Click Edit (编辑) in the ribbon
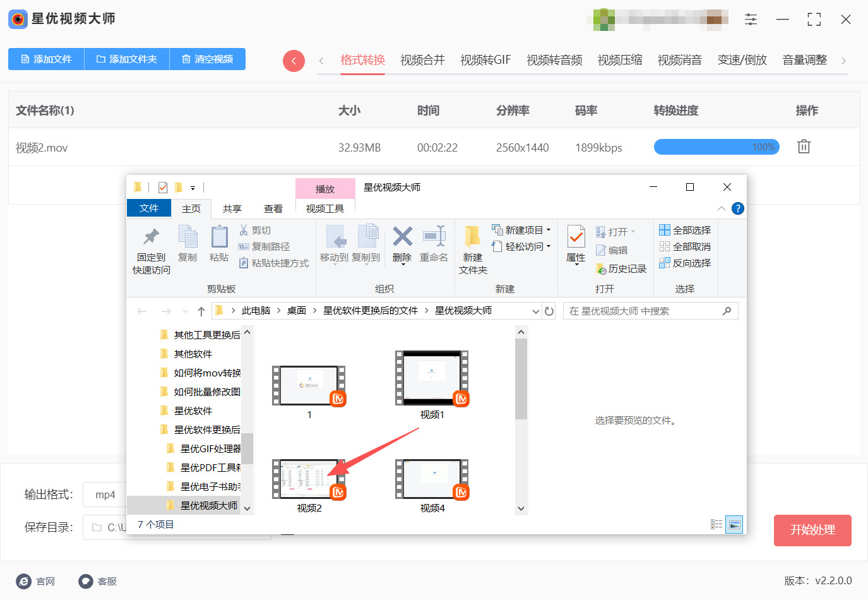The height and width of the screenshot is (600, 868). pos(612,250)
